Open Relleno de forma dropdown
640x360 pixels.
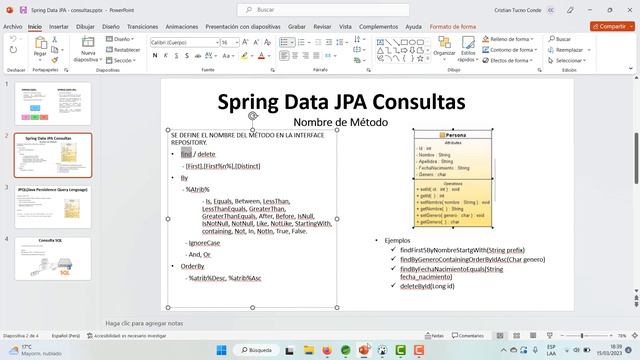508,39
